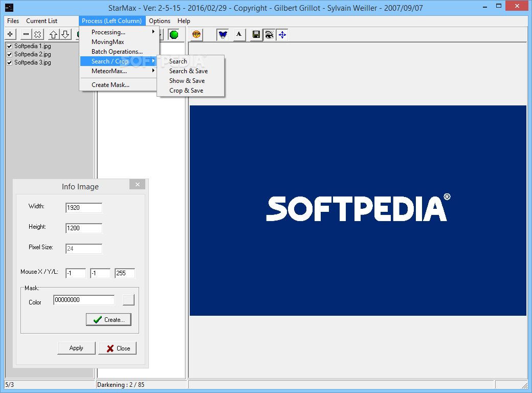The image size is (532, 393).
Task: Select Softpedia 1.jpg file name in list
Action: coord(33,46)
